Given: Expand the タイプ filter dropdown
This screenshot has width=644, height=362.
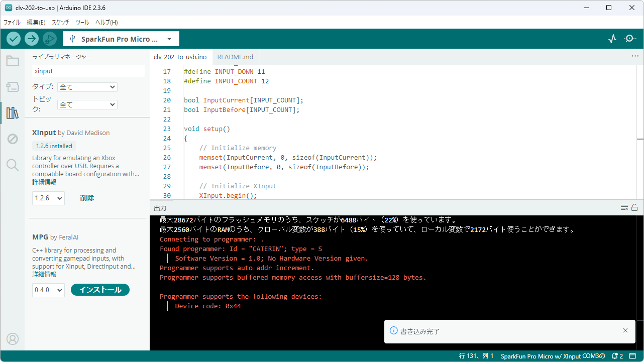Looking at the screenshot, I should (x=87, y=87).
